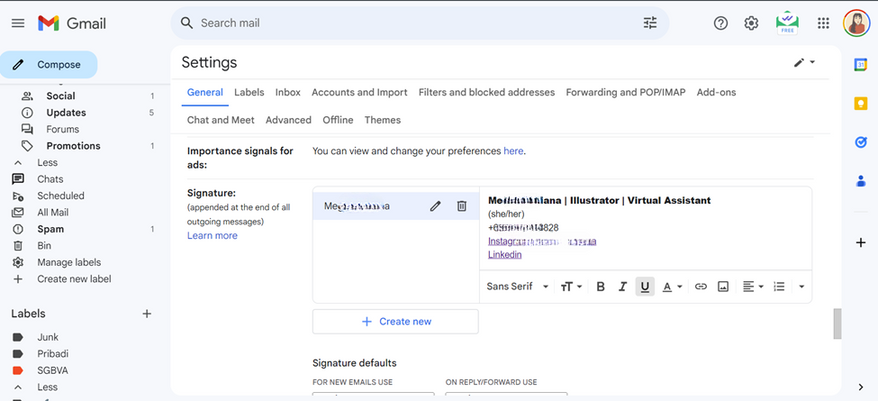Open the text size dropdown
This screenshot has height=401, width=878.
click(x=571, y=287)
